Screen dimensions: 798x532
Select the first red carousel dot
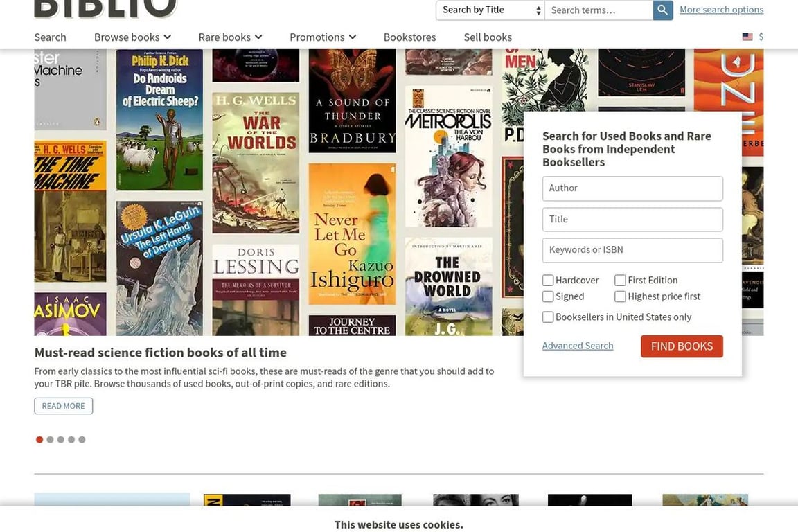39,439
